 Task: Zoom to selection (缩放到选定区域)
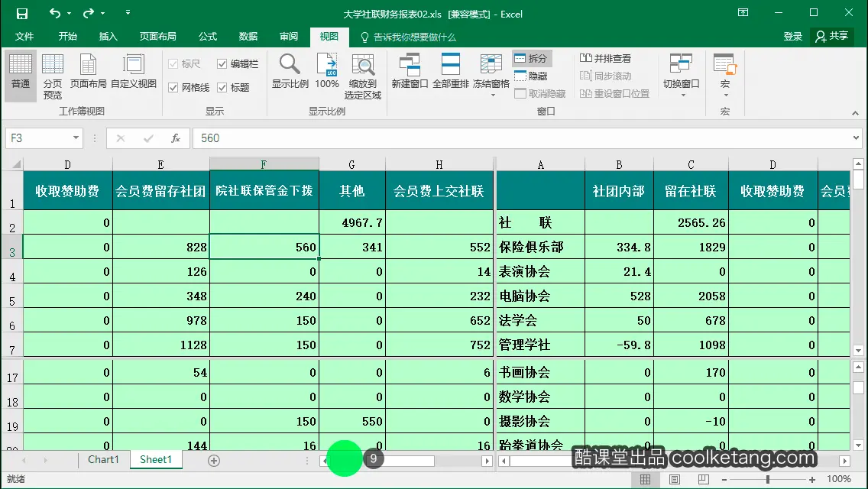(x=363, y=77)
